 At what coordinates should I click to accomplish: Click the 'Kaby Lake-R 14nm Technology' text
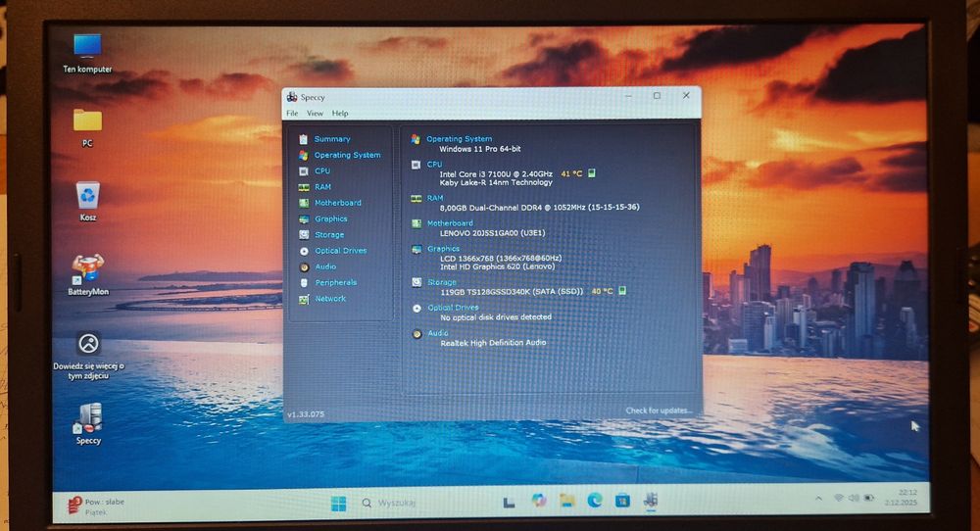[496, 182]
